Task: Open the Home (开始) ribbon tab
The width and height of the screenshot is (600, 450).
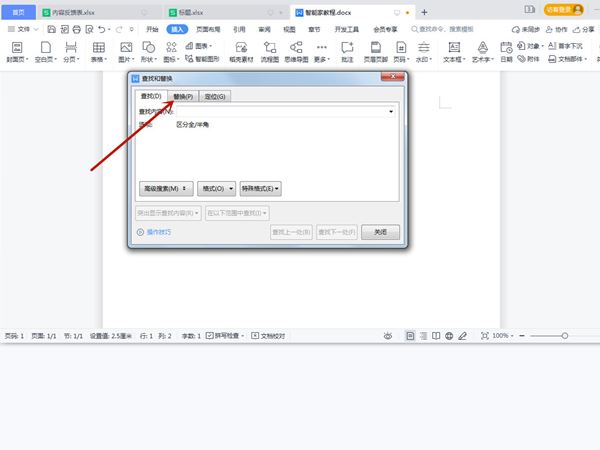Action: click(x=152, y=29)
